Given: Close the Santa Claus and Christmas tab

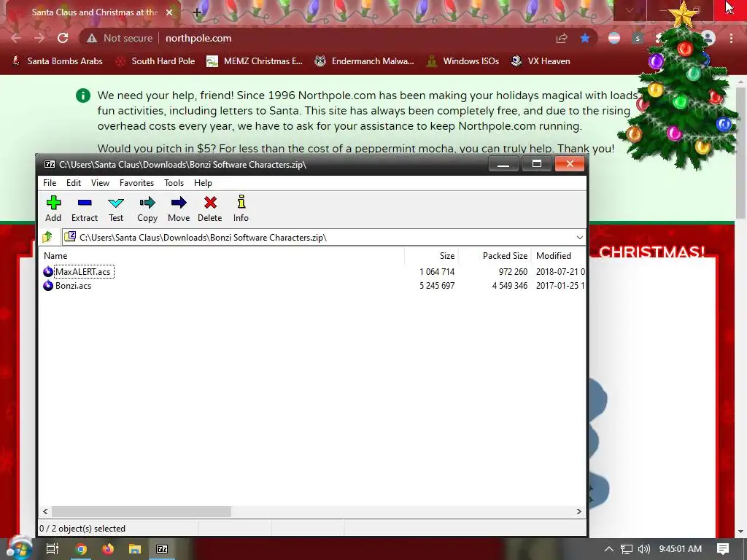Looking at the screenshot, I should click(169, 12).
